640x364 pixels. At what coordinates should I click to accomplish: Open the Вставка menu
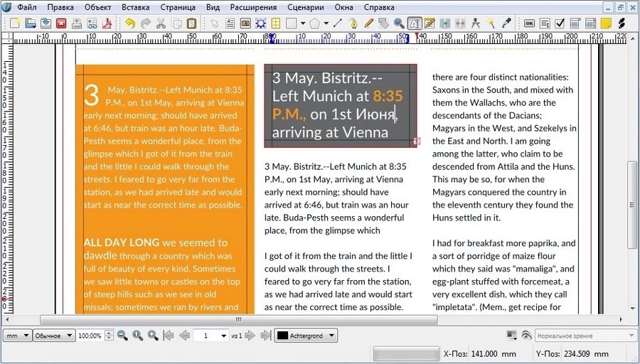136,7
